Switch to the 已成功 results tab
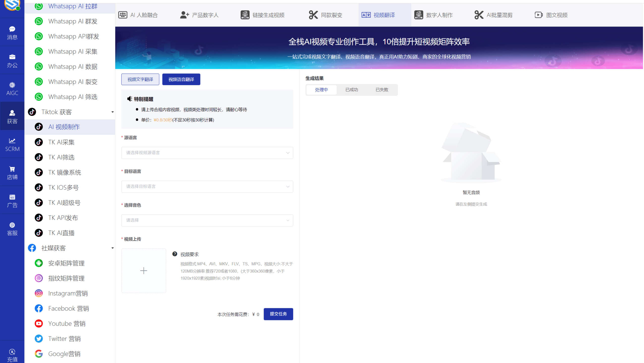644x363 pixels. (351, 90)
